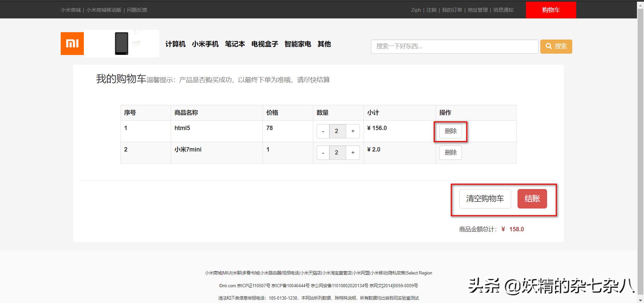Click the Select Region footer link
Viewport: 644px width, 303px height.
[419, 273]
